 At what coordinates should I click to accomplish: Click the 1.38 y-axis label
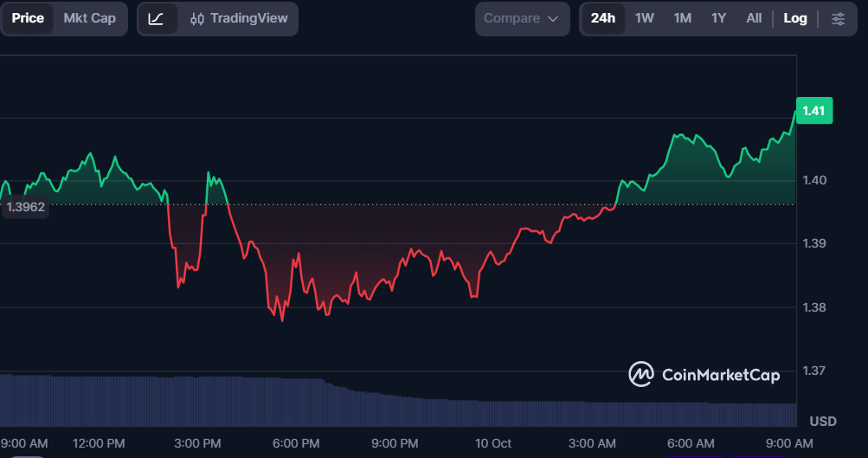814,307
